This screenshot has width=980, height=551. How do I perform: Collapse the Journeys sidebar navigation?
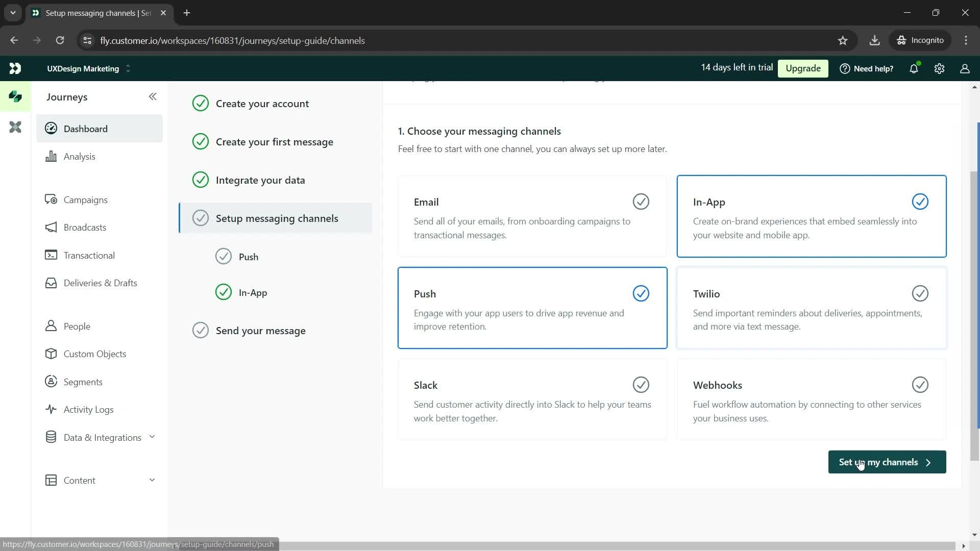153,95
